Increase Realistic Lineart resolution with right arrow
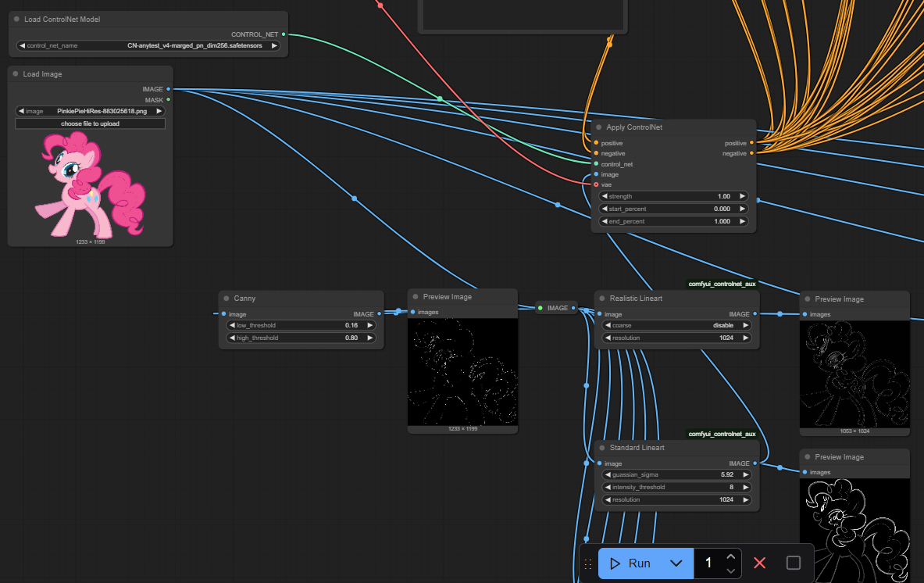 745,338
